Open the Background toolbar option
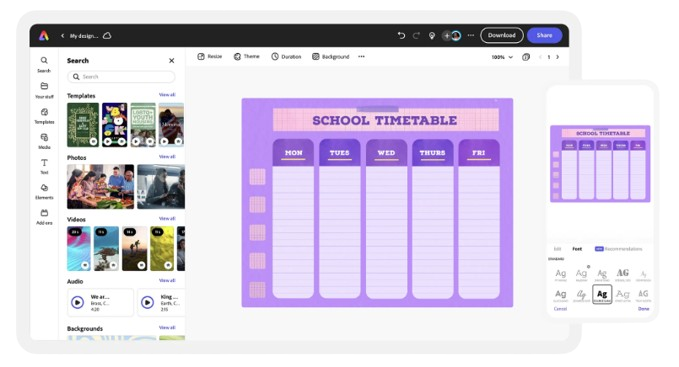 click(x=331, y=57)
